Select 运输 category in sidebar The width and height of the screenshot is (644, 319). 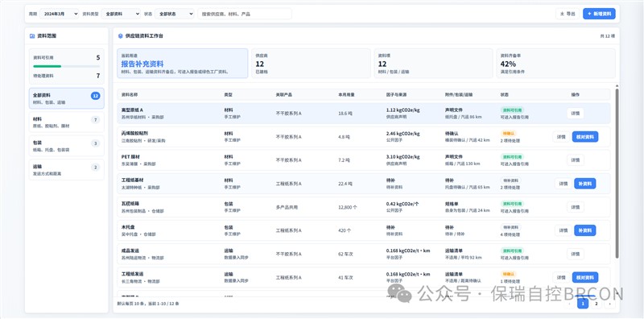[x=67, y=170]
